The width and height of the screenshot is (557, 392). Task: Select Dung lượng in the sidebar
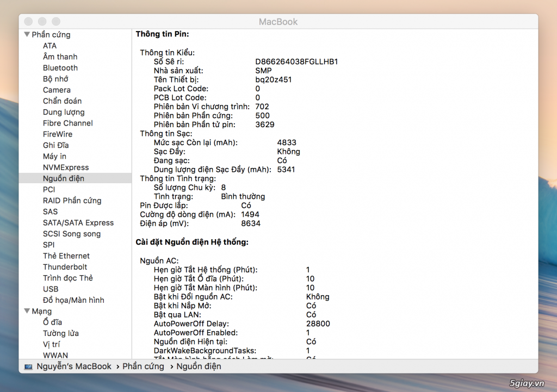tap(64, 112)
